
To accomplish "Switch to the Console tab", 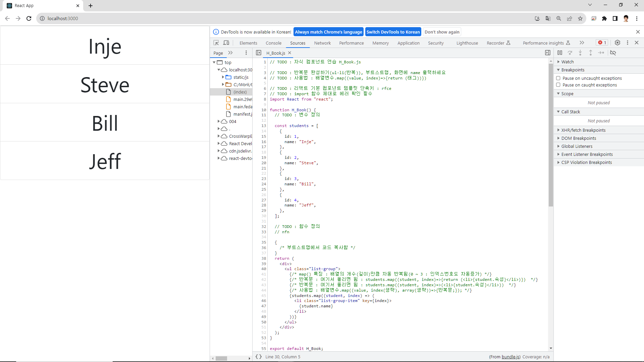I will click(x=273, y=43).
